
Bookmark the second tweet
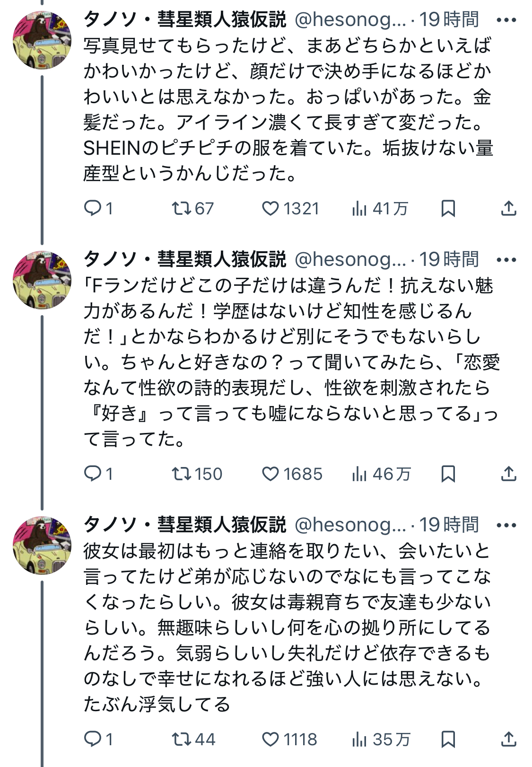click(448, 474)
